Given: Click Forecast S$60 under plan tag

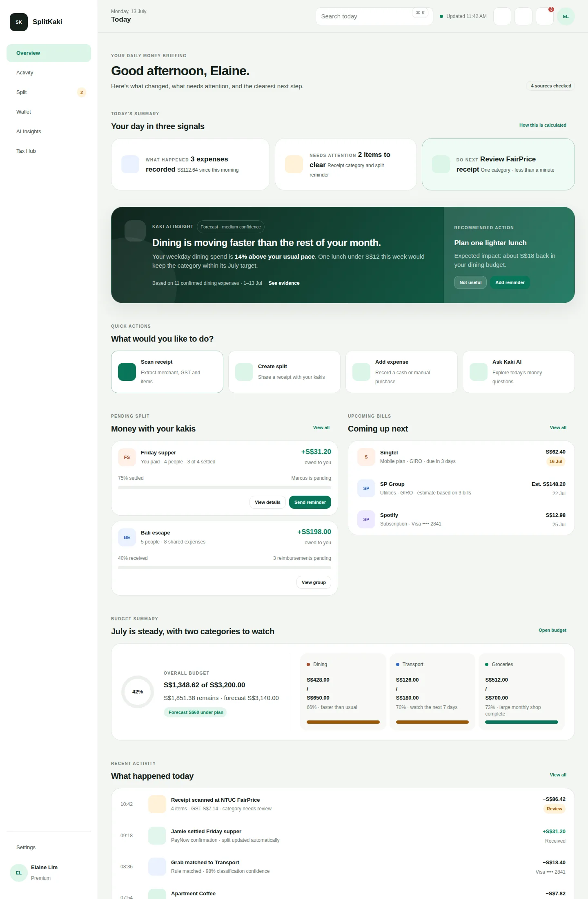Looking at the screenshot, I should click(196, 712).
